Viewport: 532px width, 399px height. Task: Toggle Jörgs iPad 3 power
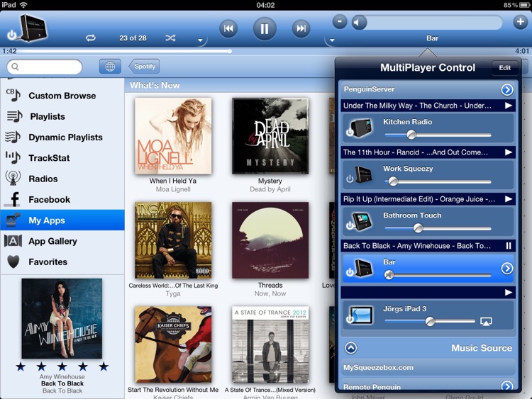click(350, 319)
